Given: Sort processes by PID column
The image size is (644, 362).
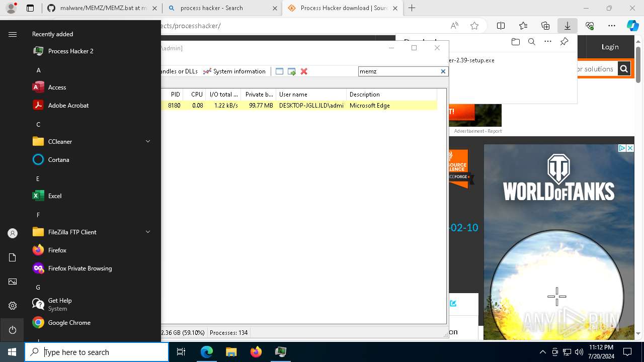Looking at the screenshot, I should coord(175,95).
